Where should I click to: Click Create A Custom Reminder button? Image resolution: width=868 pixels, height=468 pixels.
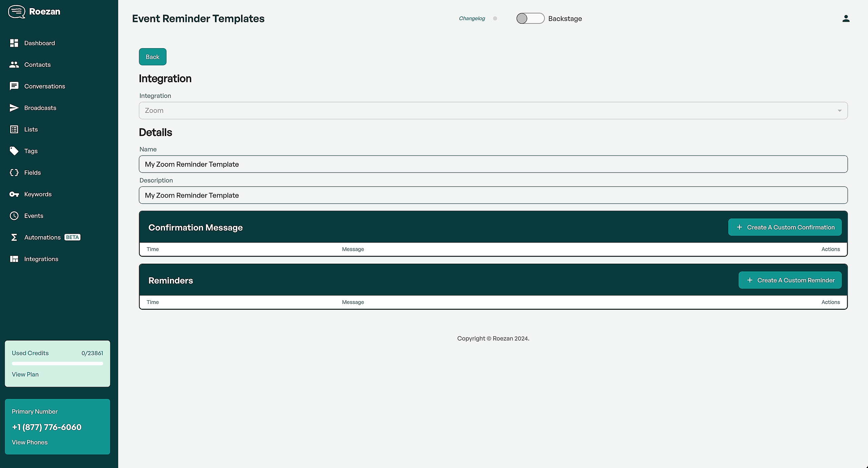pyautogui.click(x=790, y=280)
